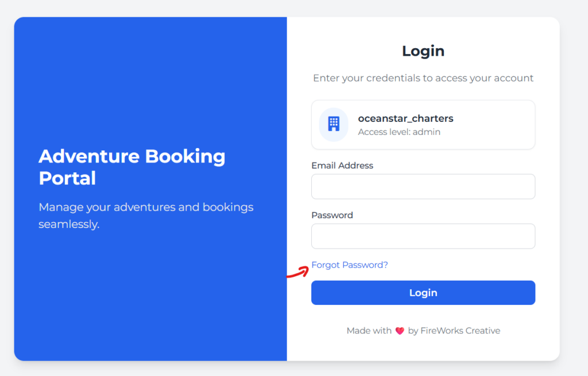The height and width of the screenshot is (376, 588).
Task: Click the Login heading
Action: 423,51
